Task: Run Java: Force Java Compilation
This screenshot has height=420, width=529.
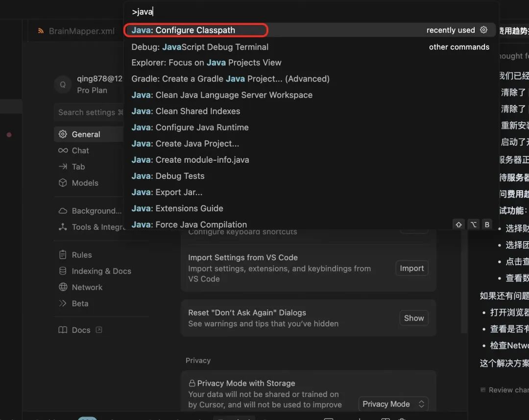Action: [310, 223]
